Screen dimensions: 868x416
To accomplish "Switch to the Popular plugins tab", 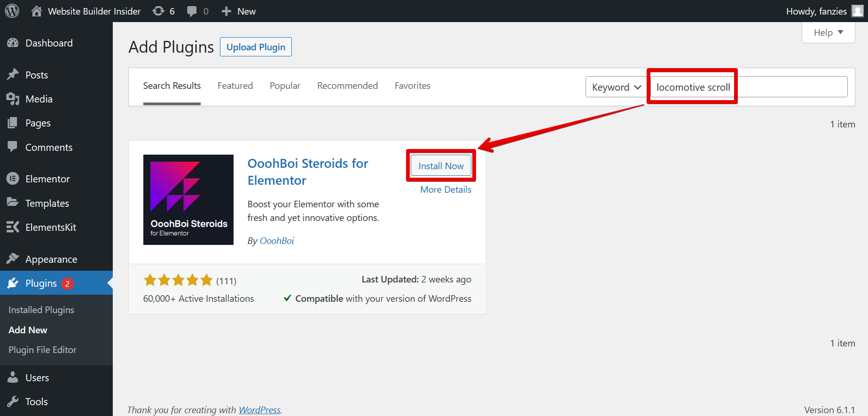I will [285, 86].
